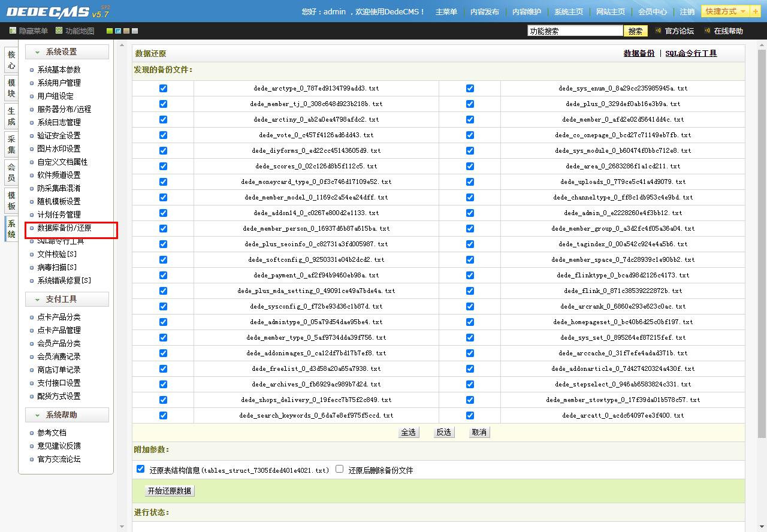The width and height of the screenshot is (767, 532).
Task: Click the 取消 button
Action: (479, 432)
